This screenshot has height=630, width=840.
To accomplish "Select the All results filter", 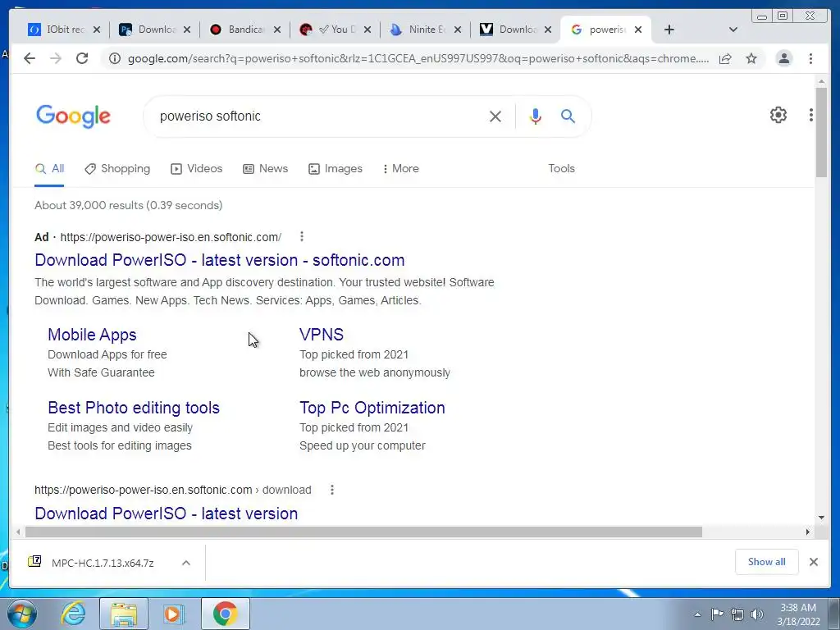I will [49, 168].
